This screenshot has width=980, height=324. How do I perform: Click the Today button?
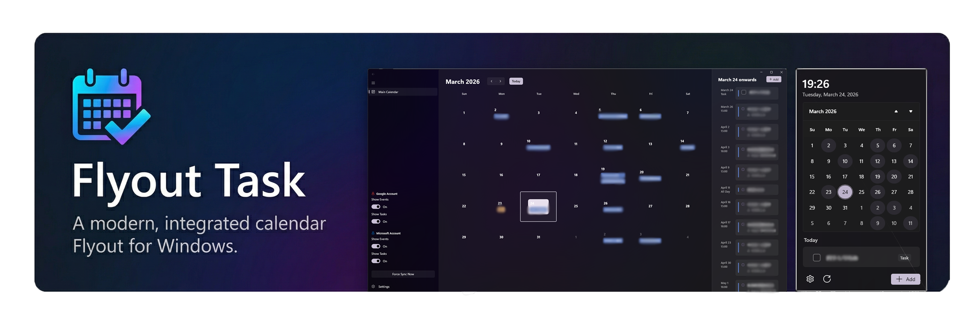tap(516, 81)
